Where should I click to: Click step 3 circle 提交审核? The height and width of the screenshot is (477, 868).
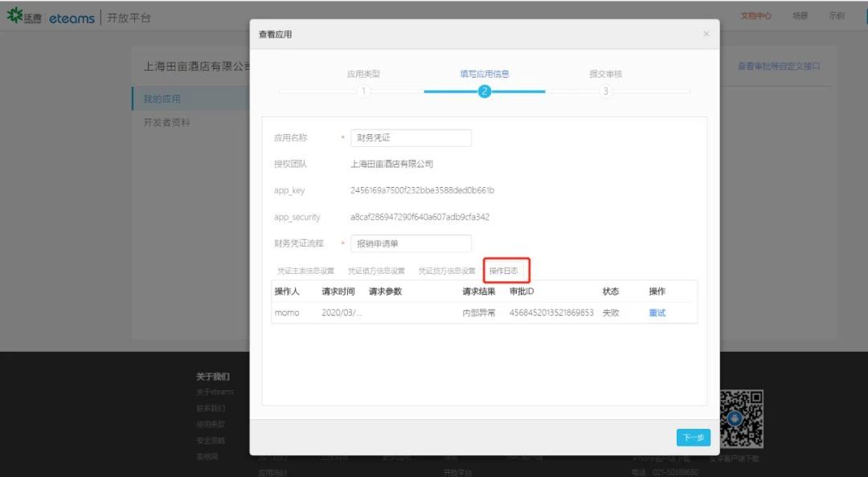[x=606, y=92]
